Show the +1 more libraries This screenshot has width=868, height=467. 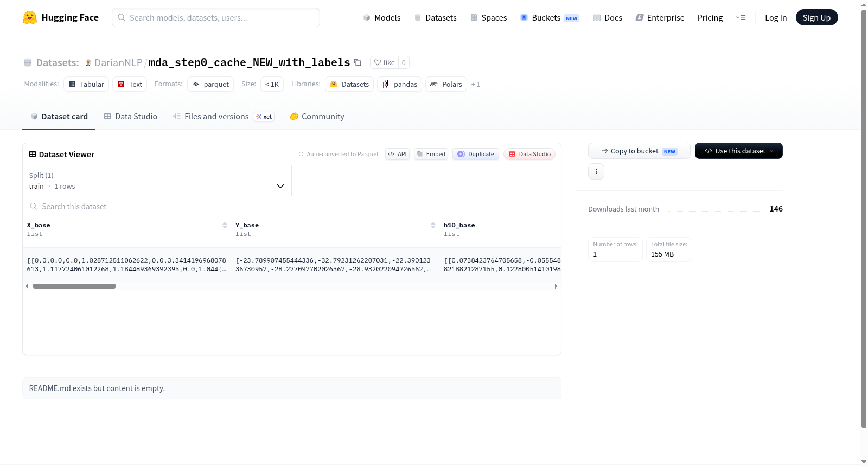click(476, 84)
